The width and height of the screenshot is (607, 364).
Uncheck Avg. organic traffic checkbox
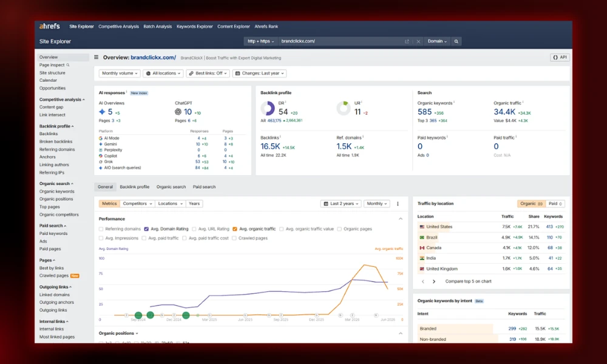pyautogui.click(x=234, y=229)
